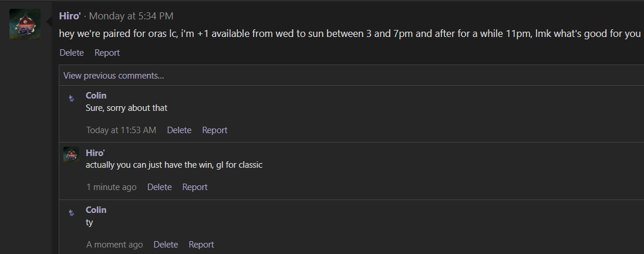Click Colin's small avatar next to "Sure, sorry about that"
This screenshot has width=644, height=254.
(72, 98)
